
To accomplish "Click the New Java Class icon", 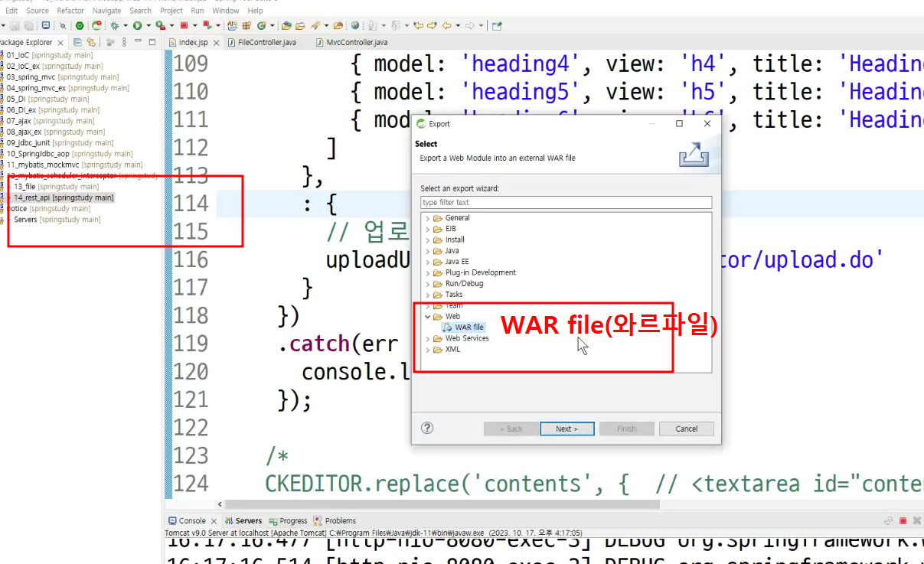I will (262, 25).
